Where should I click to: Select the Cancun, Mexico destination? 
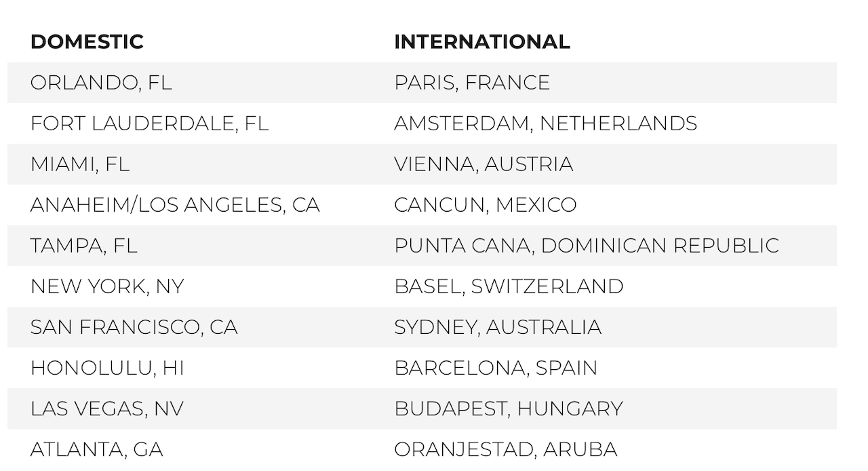click(485, 205)
